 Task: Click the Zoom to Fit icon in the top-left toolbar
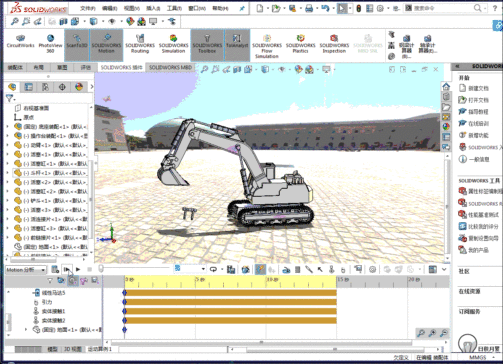14,22
